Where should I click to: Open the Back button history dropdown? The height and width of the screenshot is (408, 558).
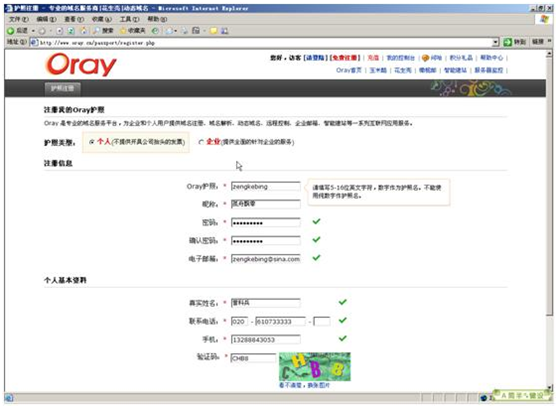(33, 31)
